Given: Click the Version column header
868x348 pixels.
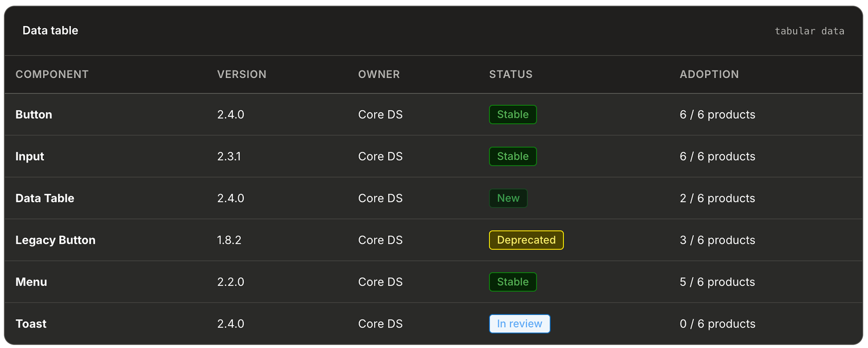Looking at the screenshot, I should [241, 74].
